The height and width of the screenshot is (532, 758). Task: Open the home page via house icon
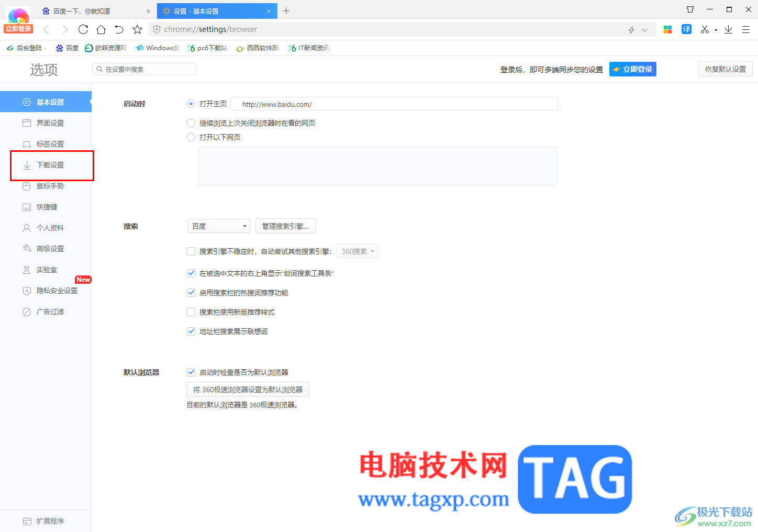(x=101, y=29)
